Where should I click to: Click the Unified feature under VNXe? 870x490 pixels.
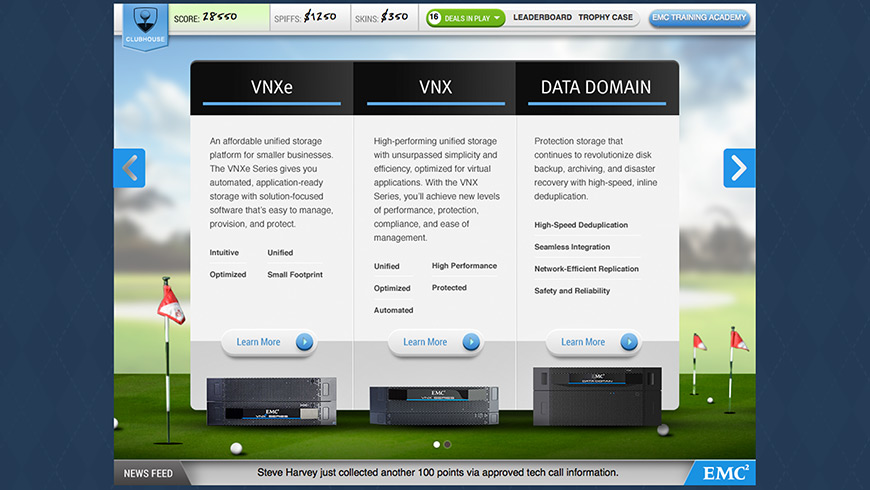pos(280,252)
